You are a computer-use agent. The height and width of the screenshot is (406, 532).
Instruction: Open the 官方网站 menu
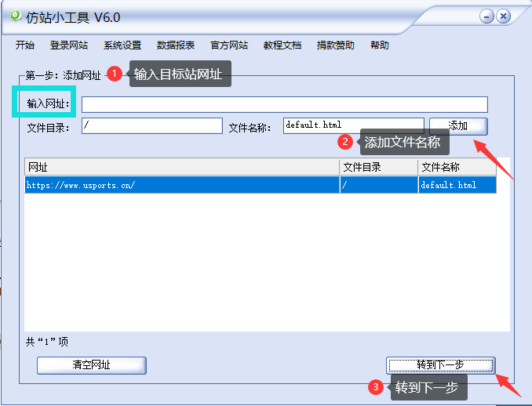pos(229,45)
